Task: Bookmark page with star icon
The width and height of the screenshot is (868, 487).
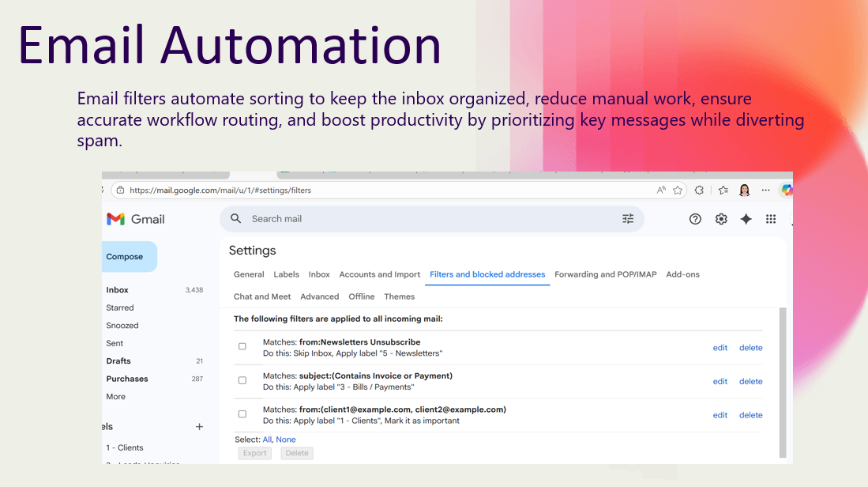Action: 678,190
